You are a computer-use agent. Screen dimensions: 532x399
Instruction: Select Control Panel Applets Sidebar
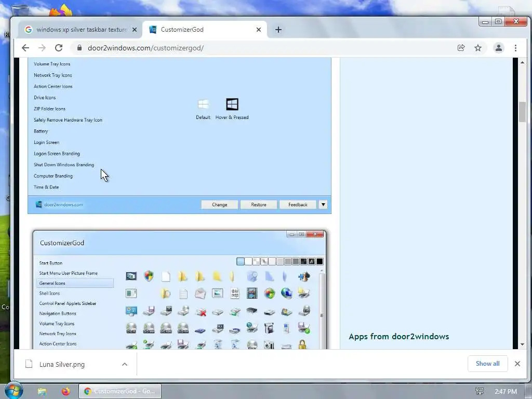[68, 303]
